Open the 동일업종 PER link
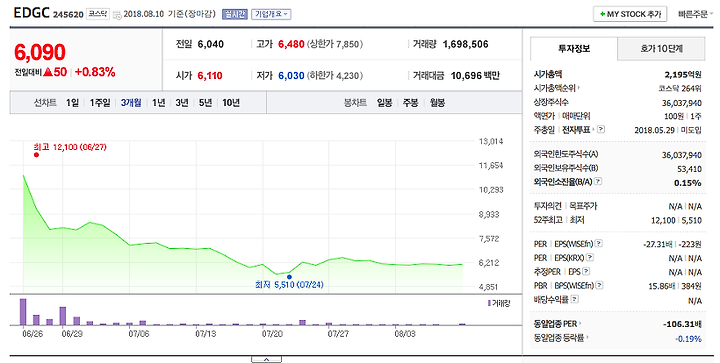The height and width of the screenshot is (363, 720). [557, 324]
